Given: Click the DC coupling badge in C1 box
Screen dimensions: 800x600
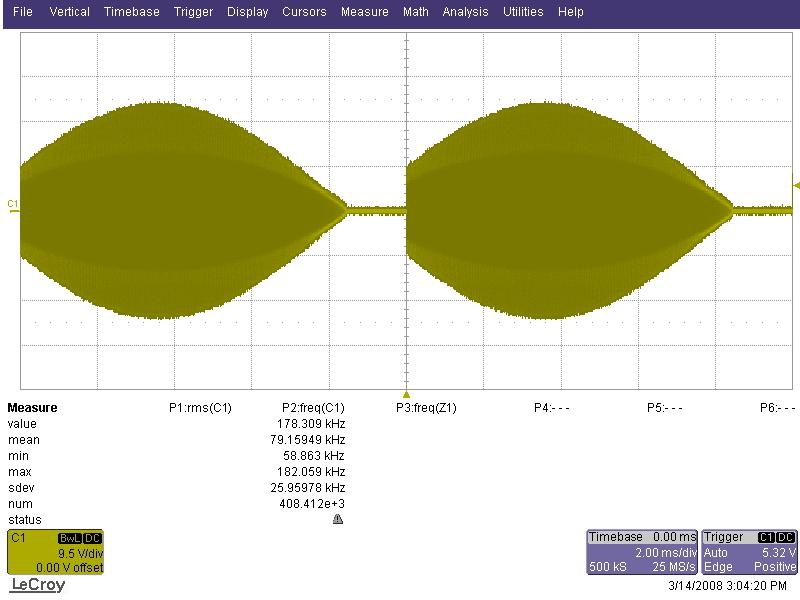Looking at the screenshot, I should click(x=93, y=538).
